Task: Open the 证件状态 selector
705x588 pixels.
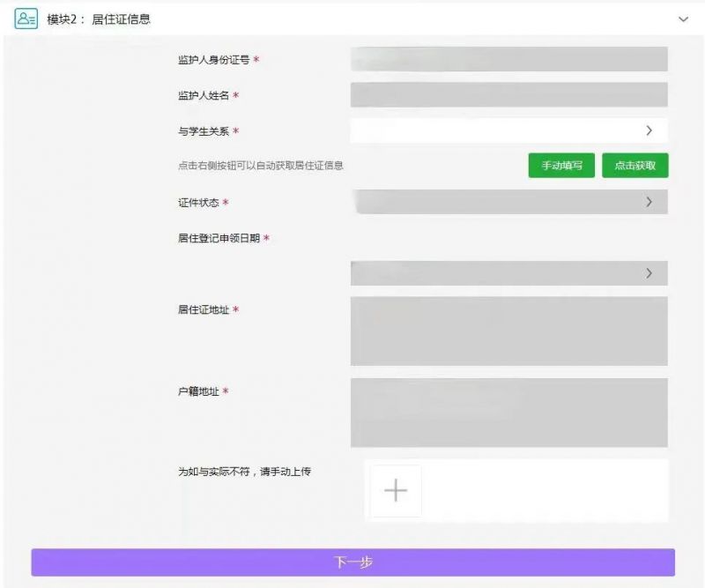Action: 511,202
